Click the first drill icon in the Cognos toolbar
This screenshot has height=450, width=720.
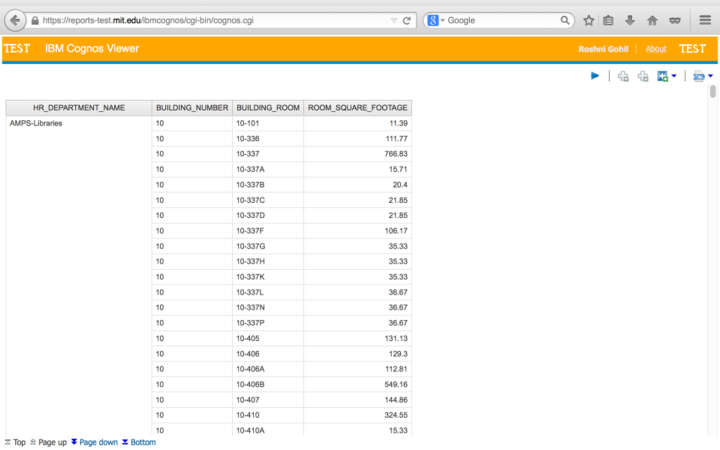tap(623, 76)
